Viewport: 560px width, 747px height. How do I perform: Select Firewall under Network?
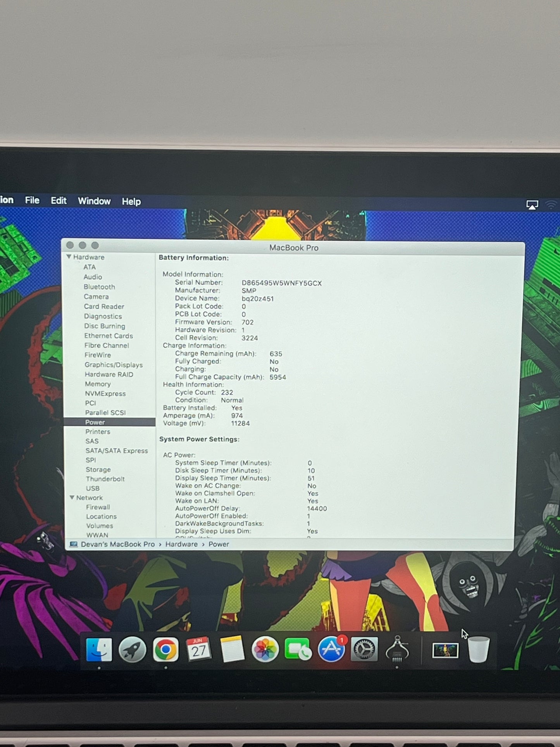(98, 507)
